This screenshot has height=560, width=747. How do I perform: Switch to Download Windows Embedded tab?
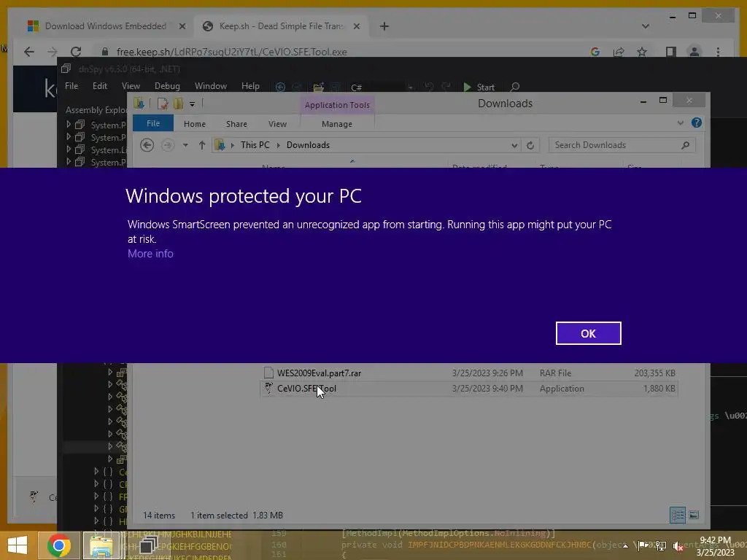106,26
